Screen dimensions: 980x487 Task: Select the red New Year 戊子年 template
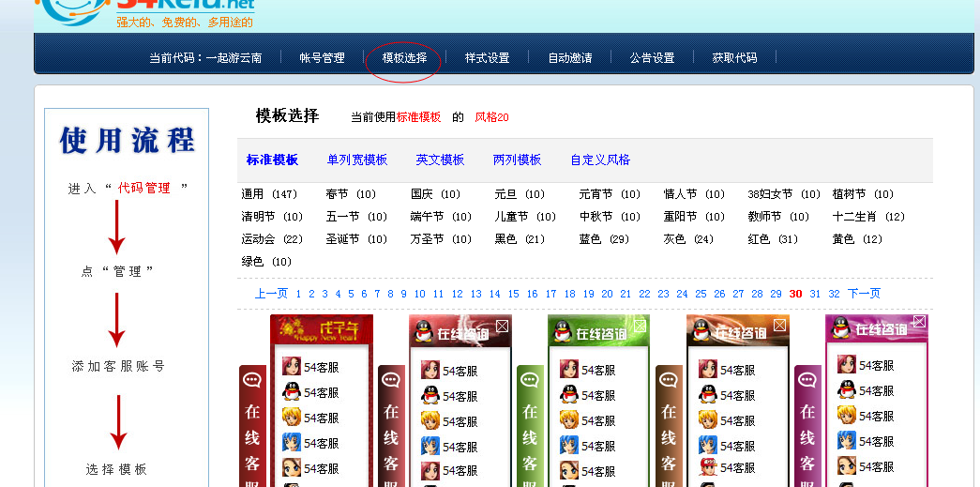[322, 329]
